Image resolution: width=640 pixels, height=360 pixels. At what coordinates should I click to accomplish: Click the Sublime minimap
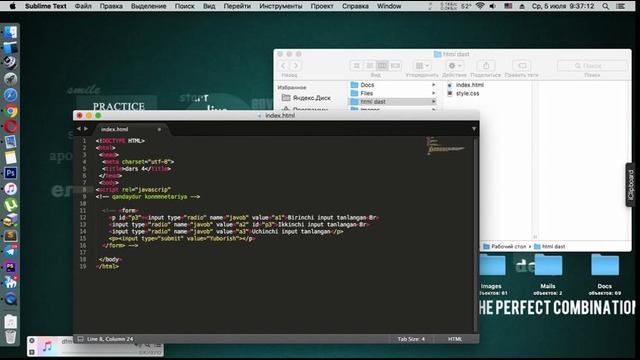coord(447,146)
